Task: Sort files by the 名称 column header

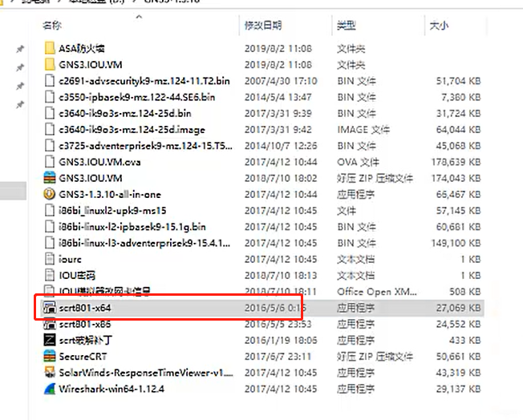Action: click(x=52, y=26)
